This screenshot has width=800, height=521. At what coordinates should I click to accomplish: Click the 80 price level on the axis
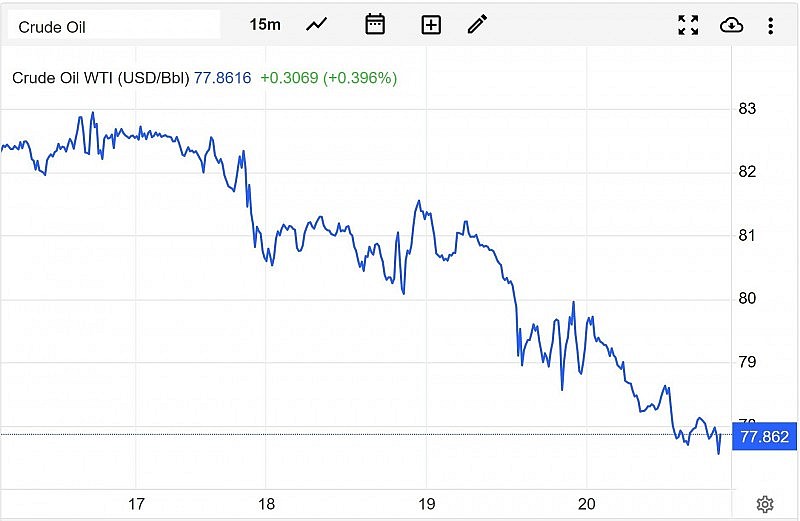746,298
